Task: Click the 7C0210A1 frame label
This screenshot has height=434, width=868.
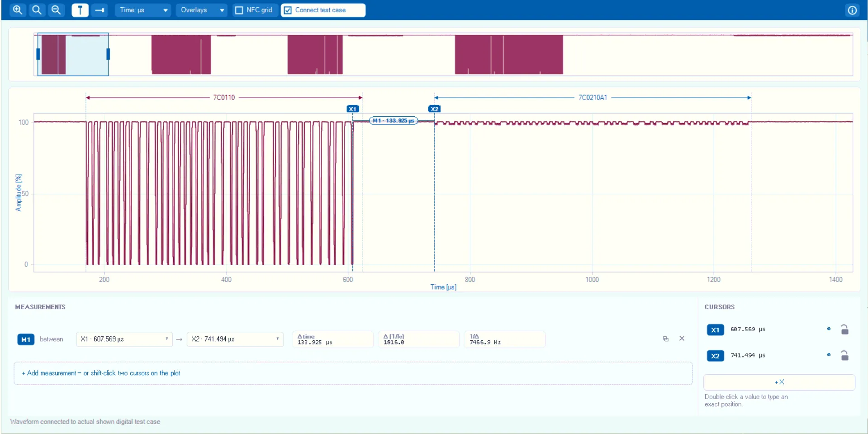Action: 593,97
